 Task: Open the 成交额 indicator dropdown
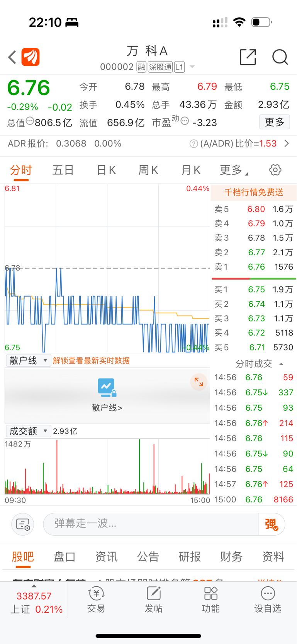click(x=29, y=431)
